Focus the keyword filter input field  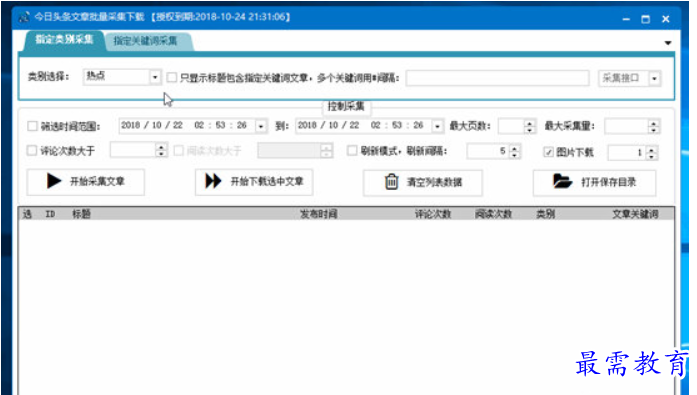[x=497, y=78]
